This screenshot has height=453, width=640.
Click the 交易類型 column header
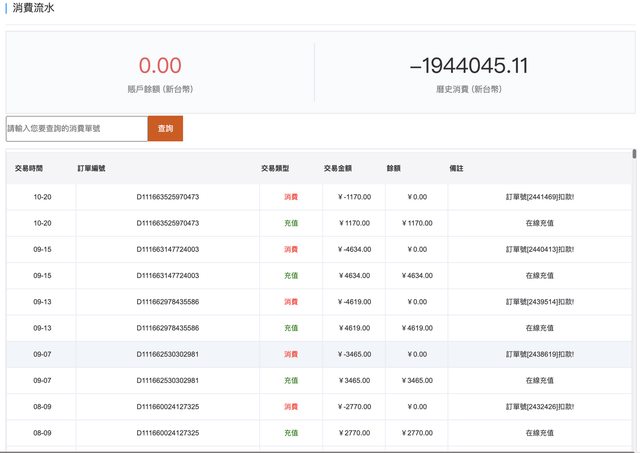click(275, 169)
